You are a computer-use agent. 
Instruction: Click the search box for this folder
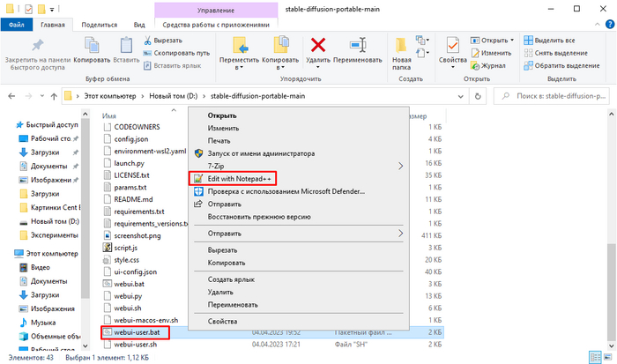[547, 94]
